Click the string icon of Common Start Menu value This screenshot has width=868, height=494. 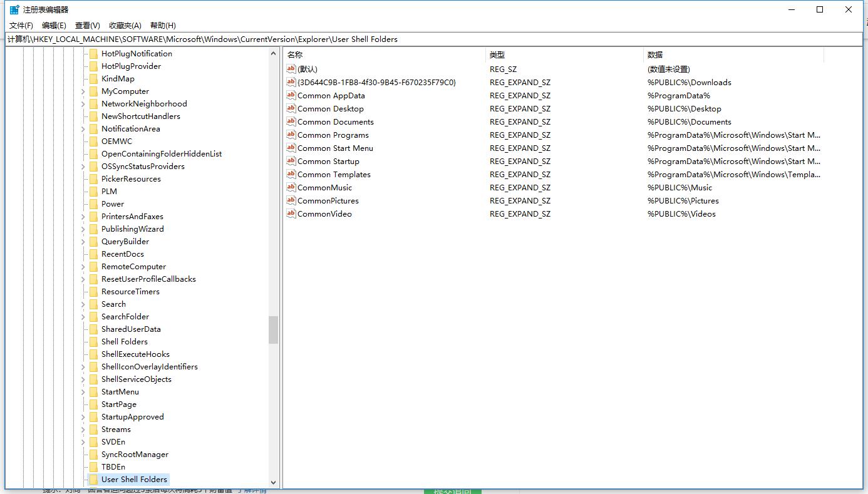291,148
